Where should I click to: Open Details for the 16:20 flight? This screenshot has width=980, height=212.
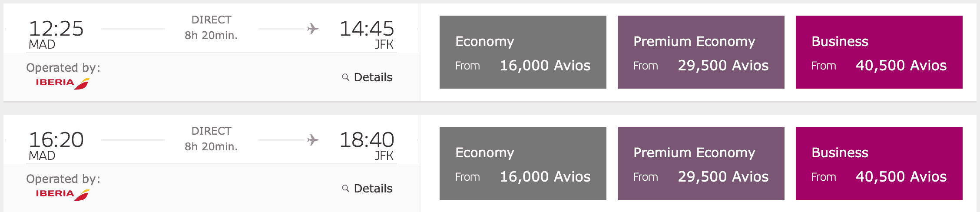click(x=373, y=189)
